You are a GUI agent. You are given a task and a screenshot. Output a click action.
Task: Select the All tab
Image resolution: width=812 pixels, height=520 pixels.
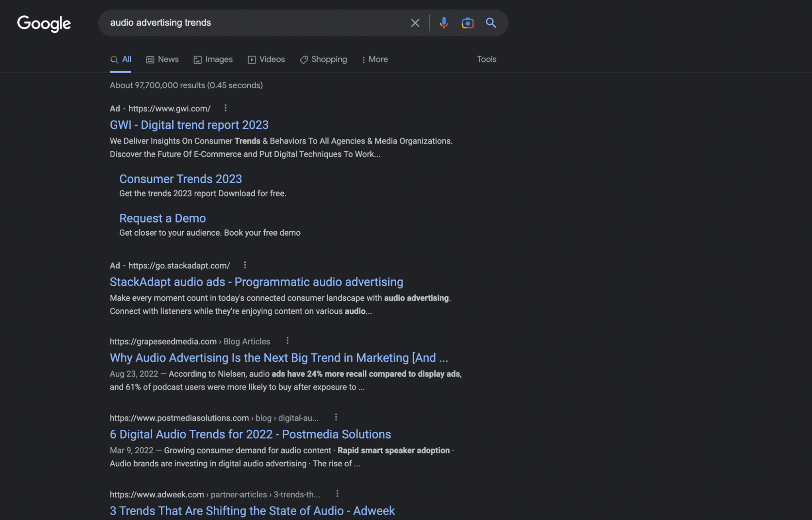pyautogui.click(x=121, y=59)
